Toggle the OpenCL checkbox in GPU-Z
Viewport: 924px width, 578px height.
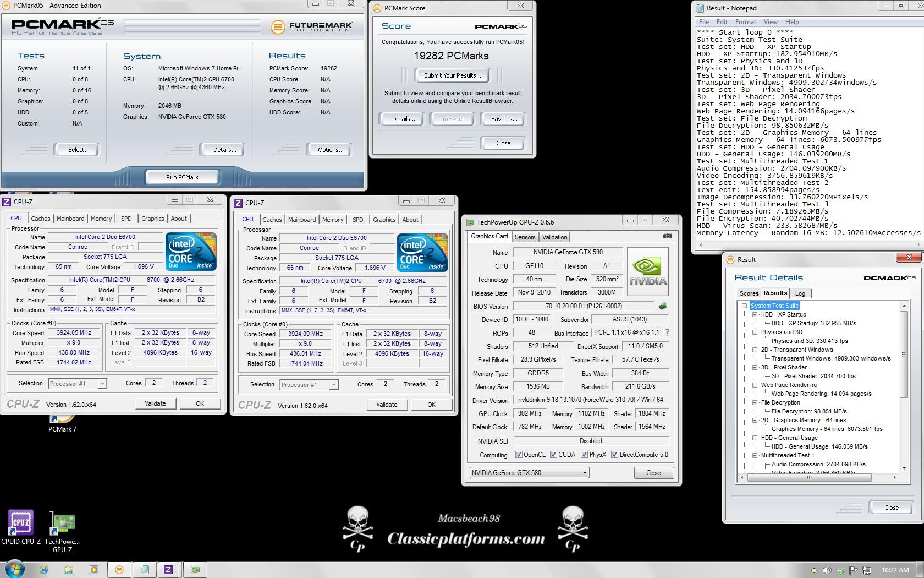coord(519,455)
